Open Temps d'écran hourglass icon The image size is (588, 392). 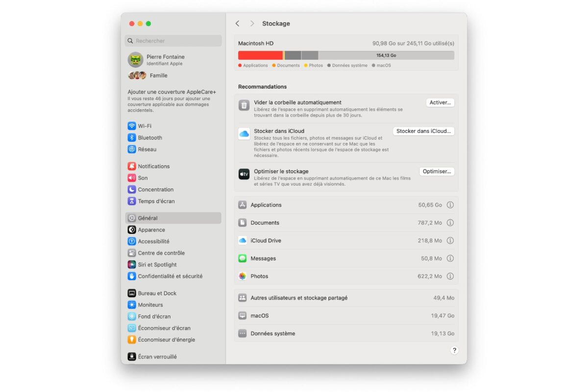[131, 201]
